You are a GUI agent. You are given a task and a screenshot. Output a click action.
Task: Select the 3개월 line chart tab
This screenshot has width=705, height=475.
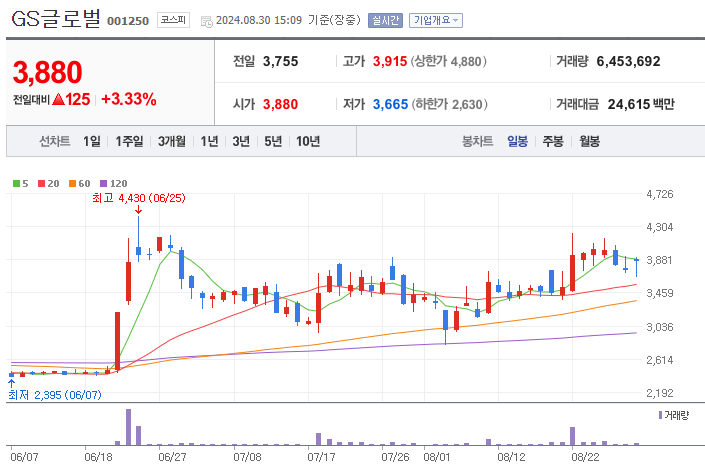172,141
